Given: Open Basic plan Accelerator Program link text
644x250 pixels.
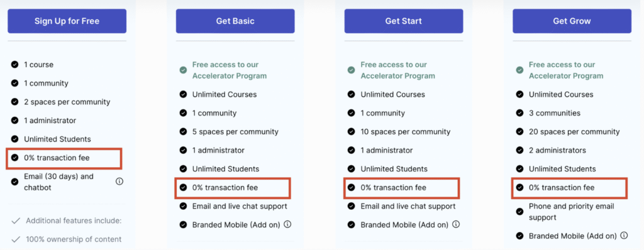Looking at the screenshot, I should (x=230, y=70).
